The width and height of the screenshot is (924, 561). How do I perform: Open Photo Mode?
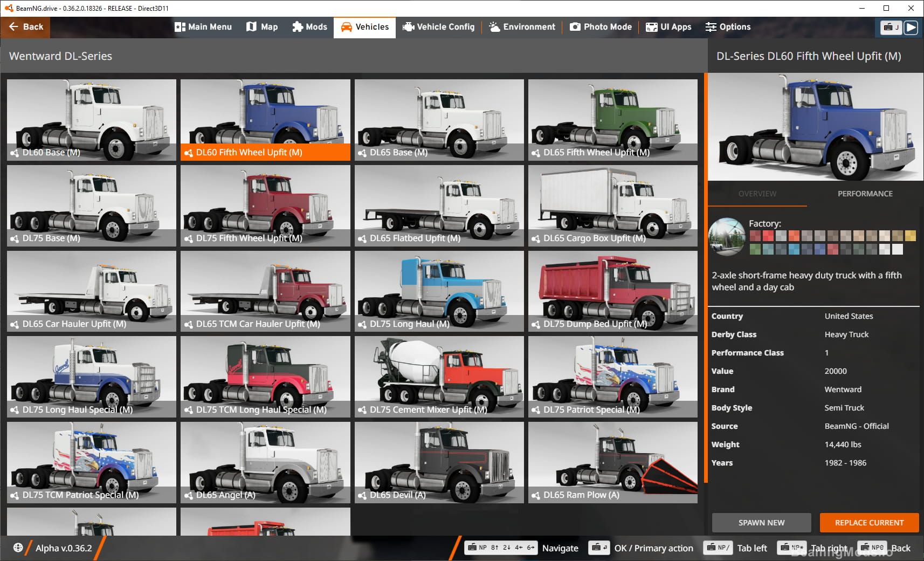pos(601,27)
